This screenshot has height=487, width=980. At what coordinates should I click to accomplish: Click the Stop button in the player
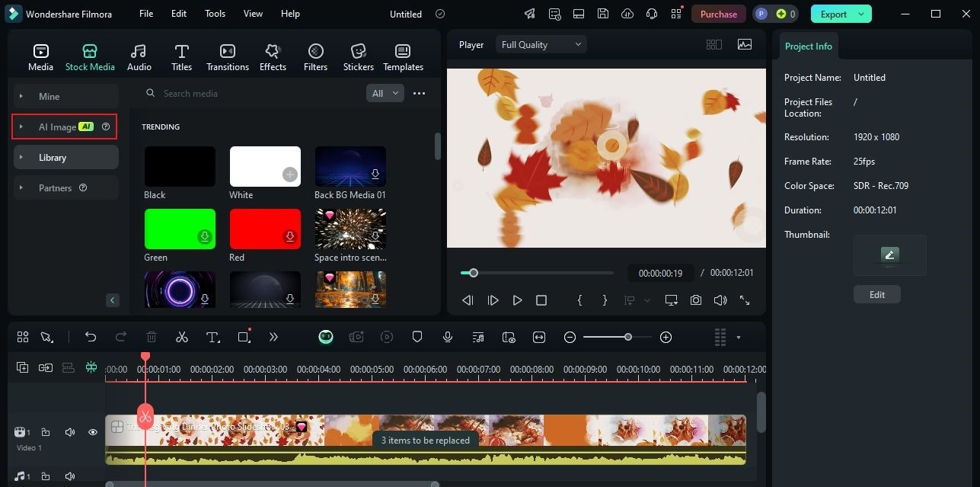(541, 300)
